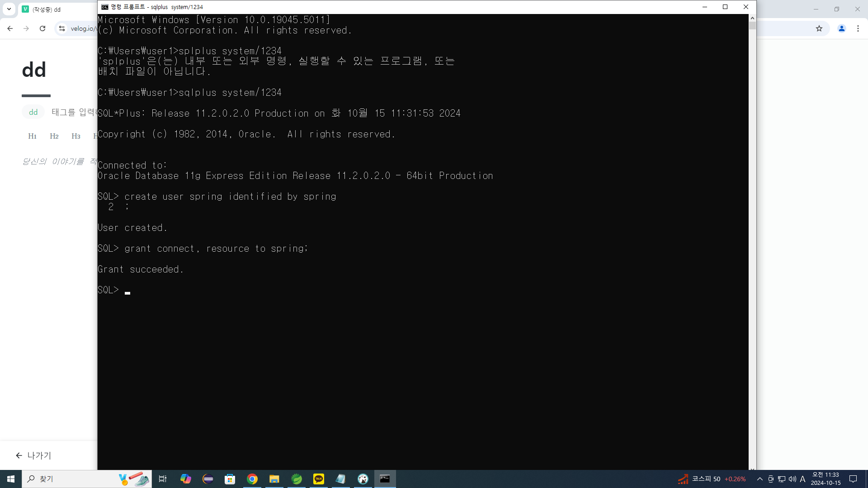868x488 pixels.
Task: Open KakaoTalk taskbar icon
Action: [x=319, y=479]
